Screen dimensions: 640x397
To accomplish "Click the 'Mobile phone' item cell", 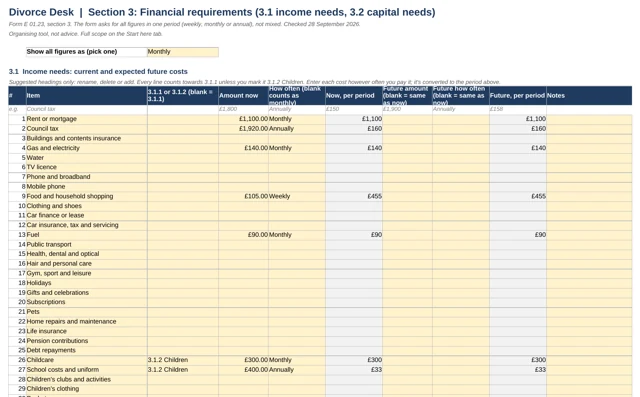I will coord(87,186).
